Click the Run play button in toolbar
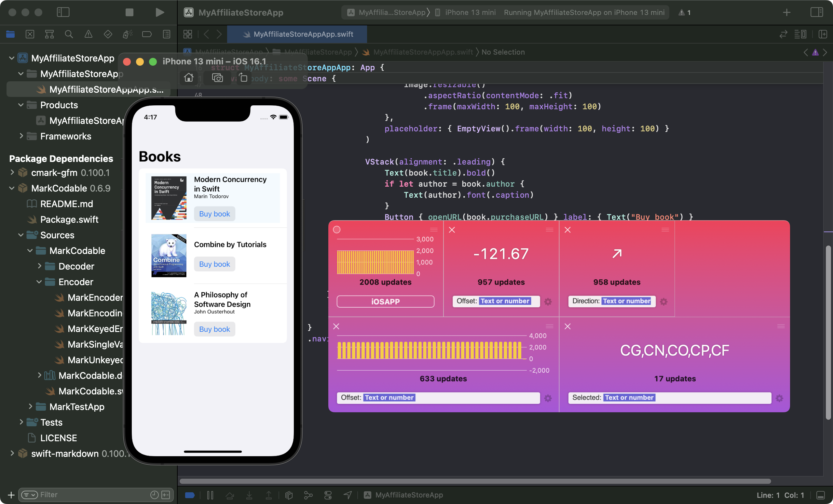Viewport: 833px width, 504px height. coord(159,12)
